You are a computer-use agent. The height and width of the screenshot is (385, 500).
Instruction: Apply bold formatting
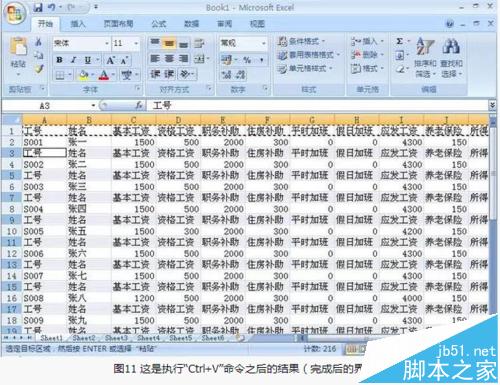(59, 60)
